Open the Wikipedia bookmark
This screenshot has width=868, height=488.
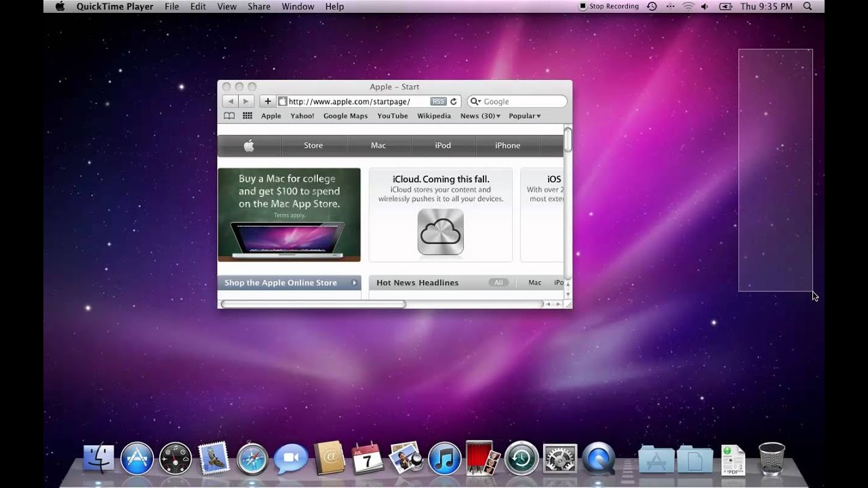[x=434, y=116]
